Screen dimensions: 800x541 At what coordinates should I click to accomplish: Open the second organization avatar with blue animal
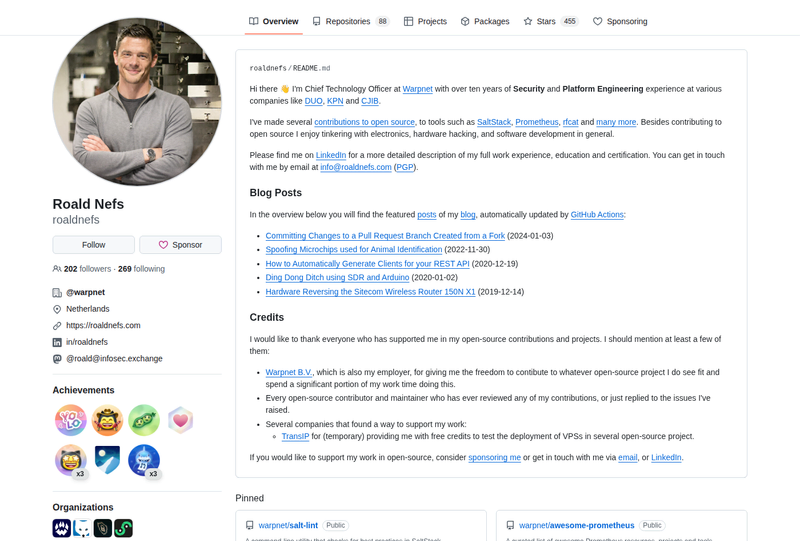(x=82, y=528)
